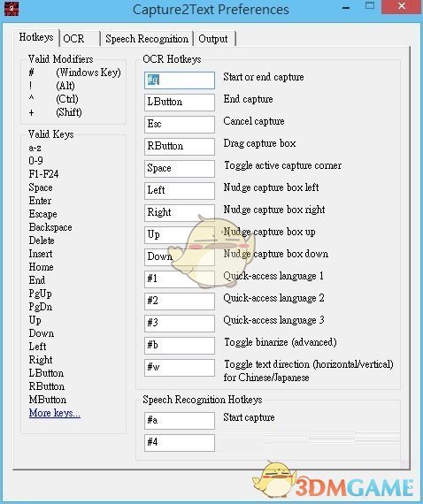Image resolution: width=423 pixels, height=504 pixels.
Task: Click the Capture2Text title bar app icon
Action: pos(12,9)
